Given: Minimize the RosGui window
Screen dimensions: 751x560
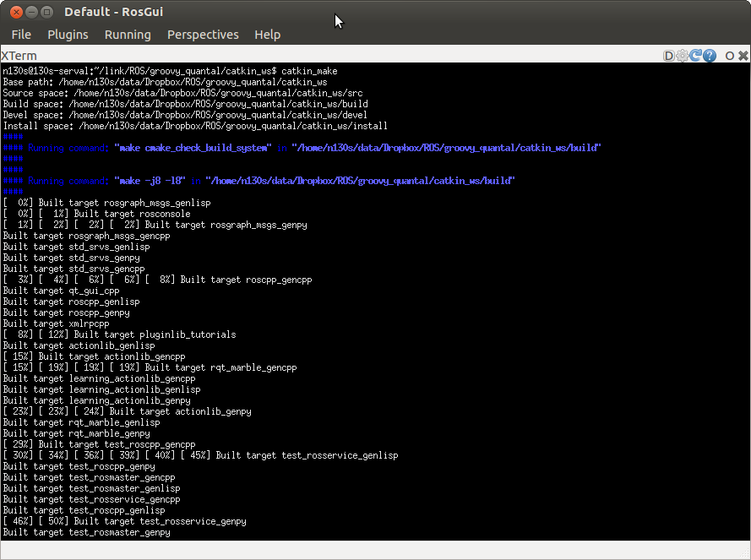Looking at the screenshot, I should [30, 12].
